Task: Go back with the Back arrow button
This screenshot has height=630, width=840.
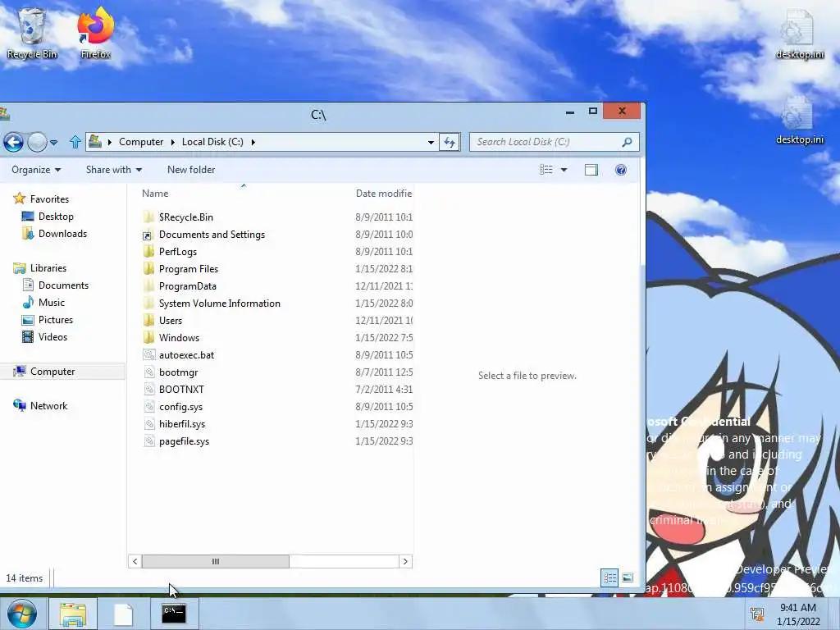Action: [x=13, y=142]
